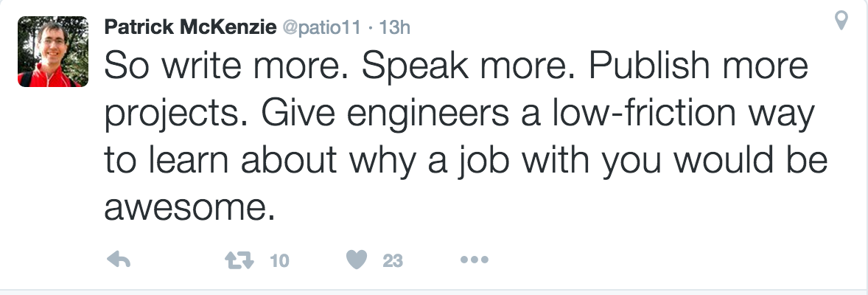
Task: Open the three-dot more options menu
Action: tap(474, 260)
